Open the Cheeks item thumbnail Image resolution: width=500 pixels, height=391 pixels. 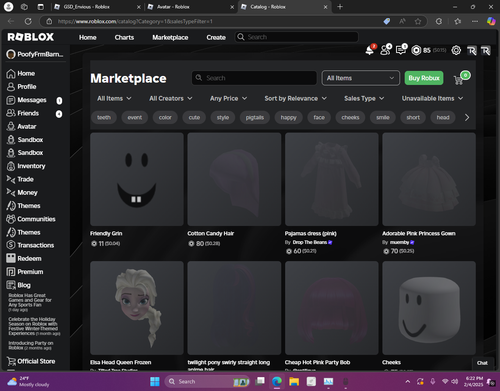[x=429, y=308]
